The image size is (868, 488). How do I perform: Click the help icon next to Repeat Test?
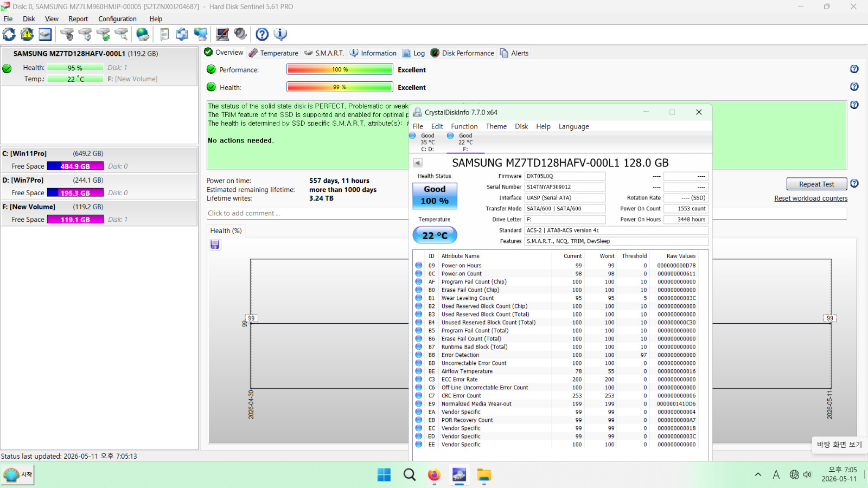(x=854, y=183)
